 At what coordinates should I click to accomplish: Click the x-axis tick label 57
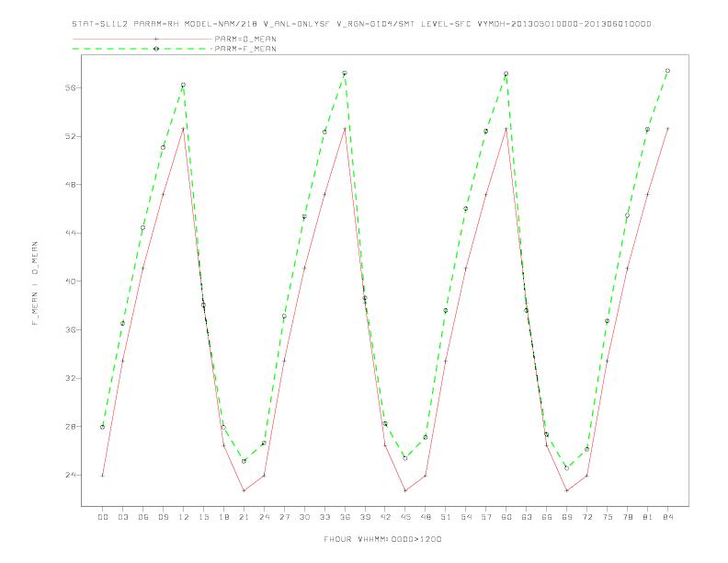tap(486, 517)
